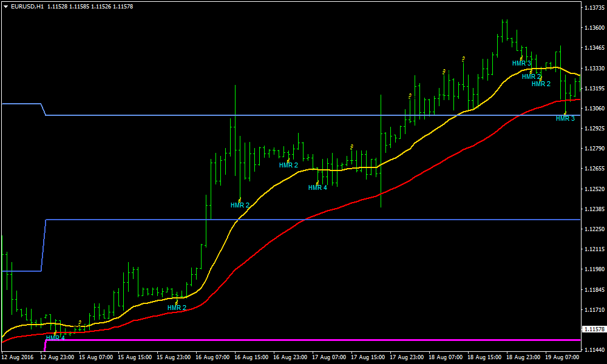Select the HMR 2 label below the tallest 16 Aug spike
The image size is (607, 364).
point(240,205)
